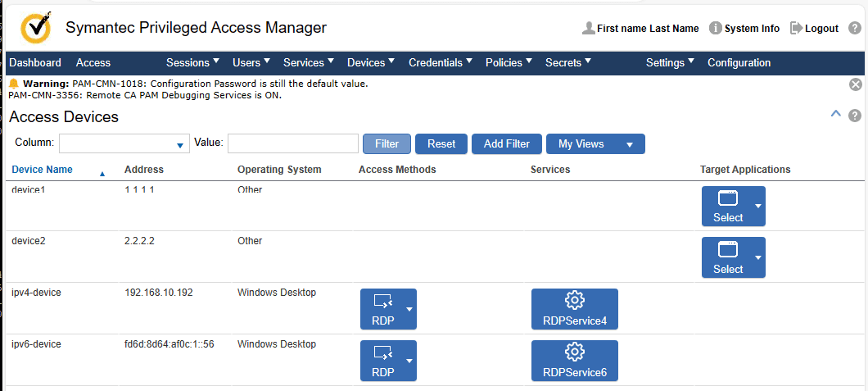Click address fd6d:8d64:af0c:1::56

(x=170, y=344)
